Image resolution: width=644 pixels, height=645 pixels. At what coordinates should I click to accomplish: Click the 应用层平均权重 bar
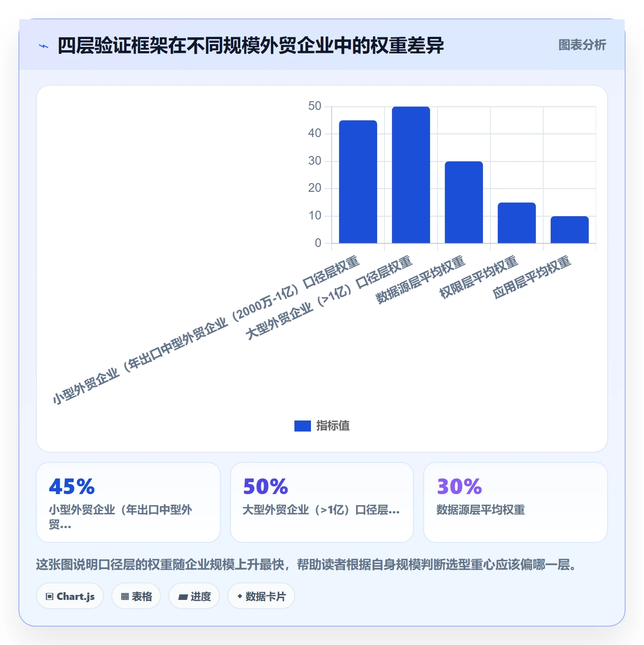569,230
